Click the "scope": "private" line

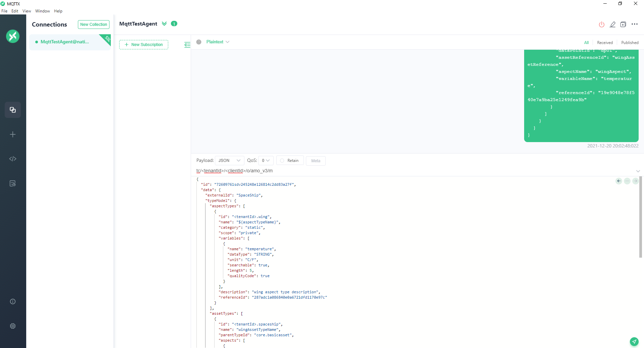pos(239,233)
